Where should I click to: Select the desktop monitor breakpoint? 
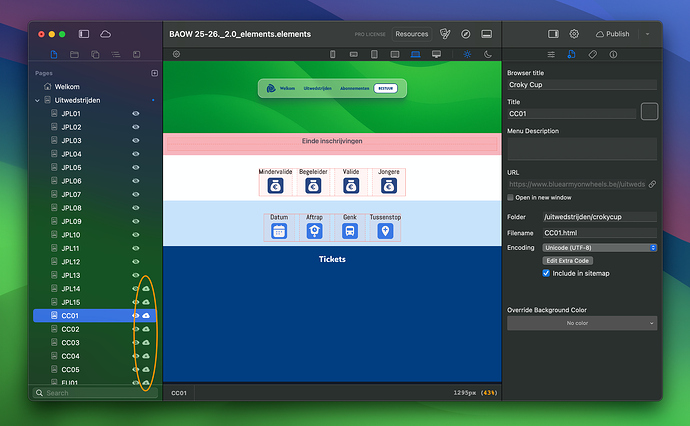pyautogui.click(x=436, y=54)
